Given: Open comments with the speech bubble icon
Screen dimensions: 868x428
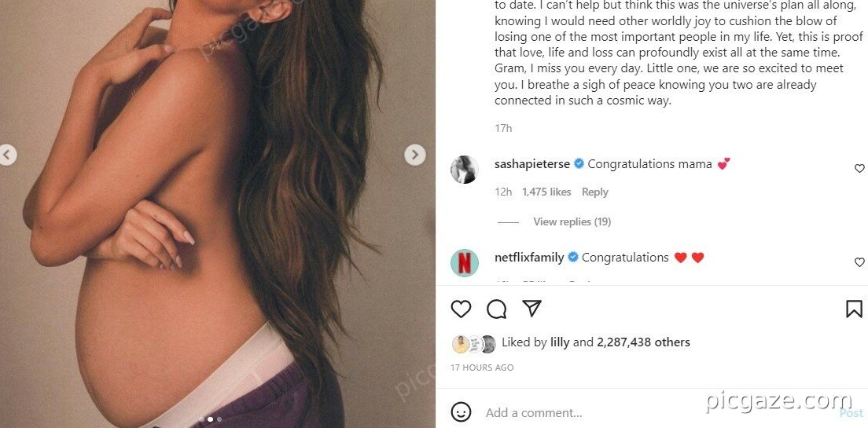Looking at the screenshot, I should click(496, 309).
